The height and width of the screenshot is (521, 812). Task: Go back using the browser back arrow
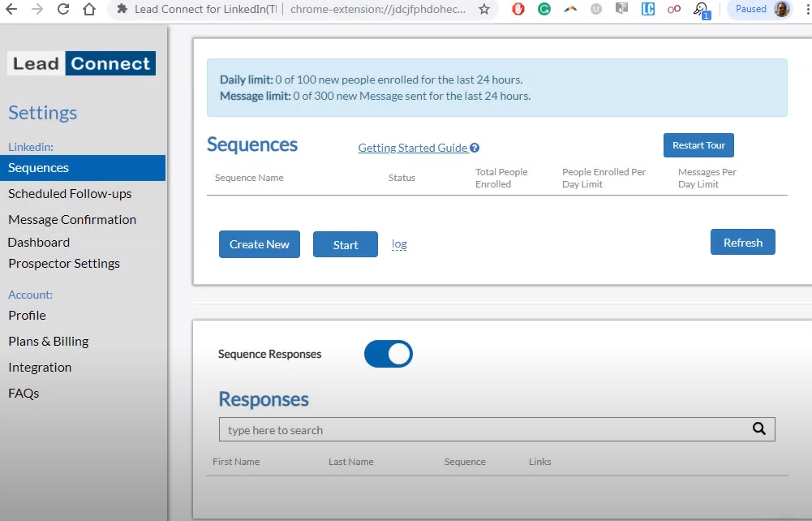tap(11, 9)
